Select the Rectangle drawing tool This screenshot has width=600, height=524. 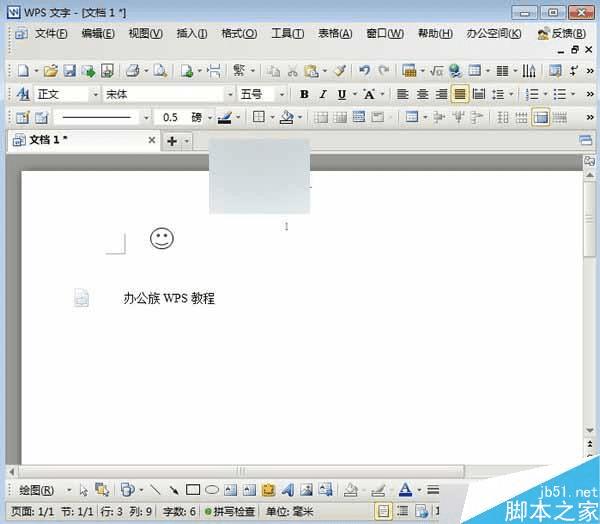click(193, 490)
